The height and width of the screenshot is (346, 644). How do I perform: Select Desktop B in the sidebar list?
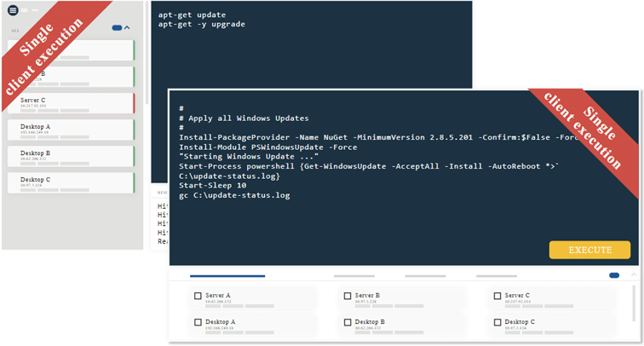(71, 156)
